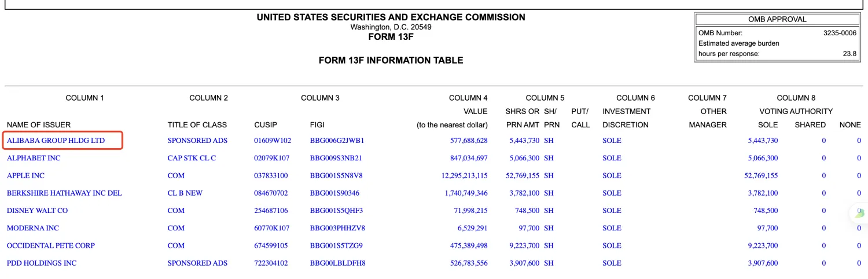The image size is (868, 279).
Task: Select the APPLE INC issuer row name
Action: 25,175
